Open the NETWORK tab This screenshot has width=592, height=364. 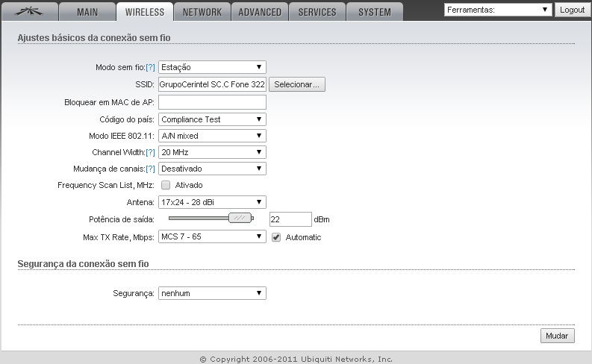pyautogui.click(x=202, y=12)
